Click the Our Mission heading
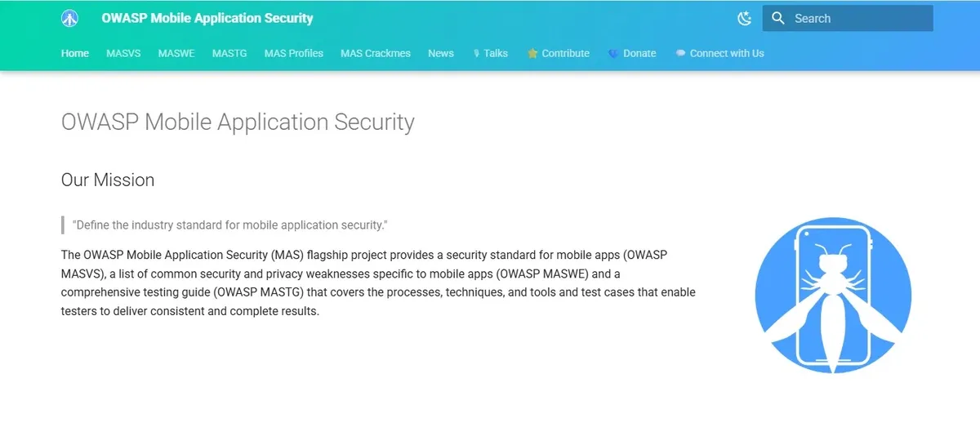Viewport: 980px width, 445px height. 108,180
